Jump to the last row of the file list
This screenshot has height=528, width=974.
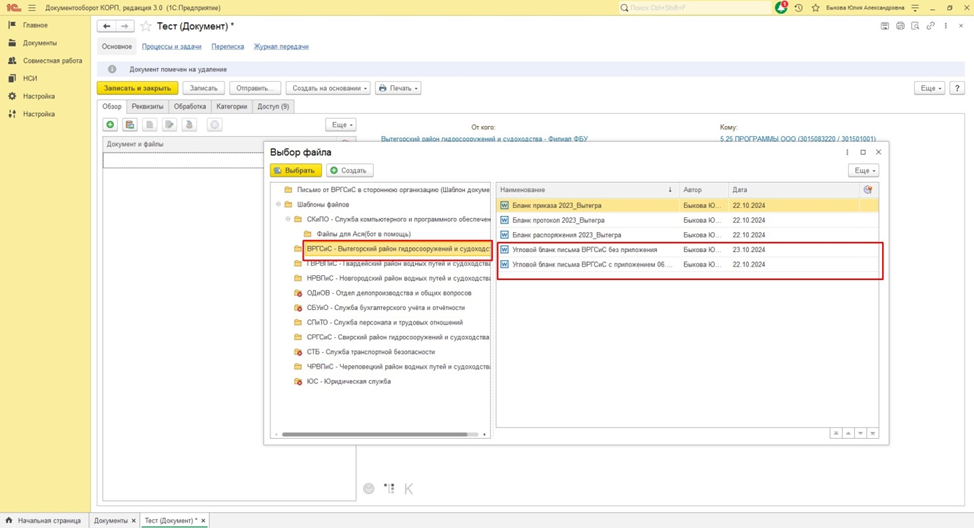(x=873, y=433)
